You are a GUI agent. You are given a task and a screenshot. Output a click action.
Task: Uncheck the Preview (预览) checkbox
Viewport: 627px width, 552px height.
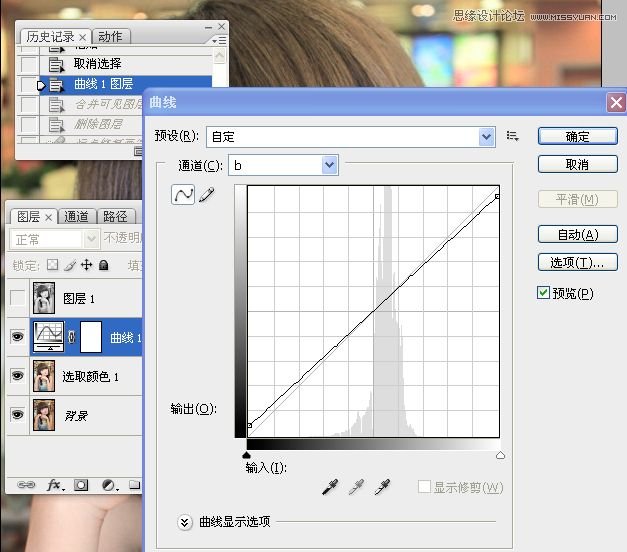(x=543, y=293)
